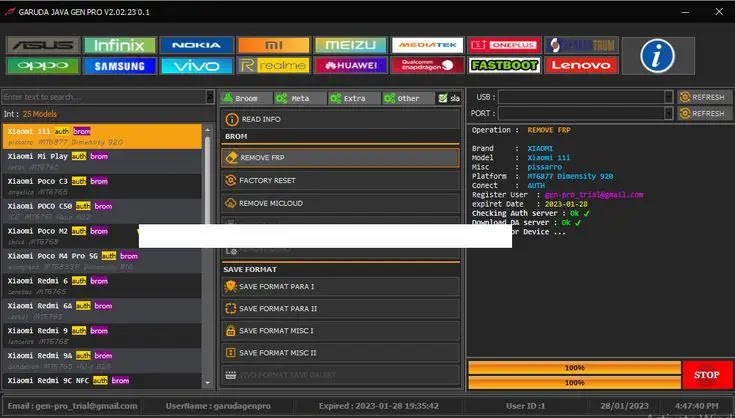
Task: Click the FACTORY RESET button label
Action: point(267,180)
